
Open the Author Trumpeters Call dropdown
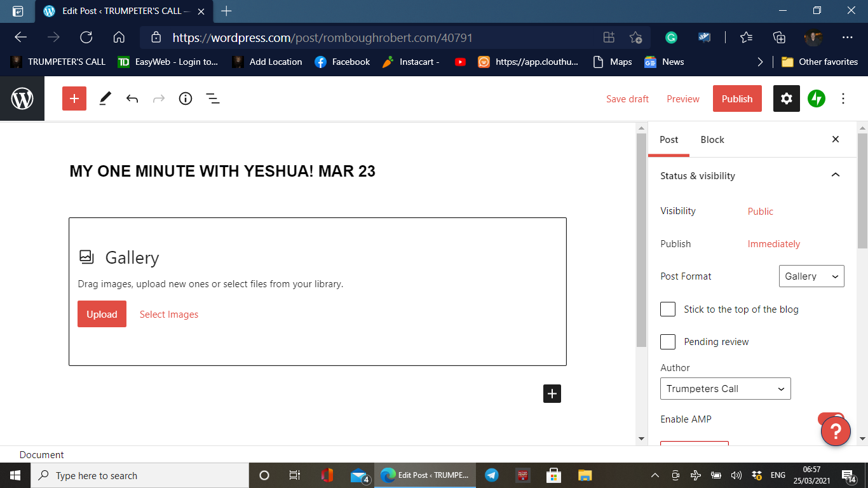(x=725, y=389)
